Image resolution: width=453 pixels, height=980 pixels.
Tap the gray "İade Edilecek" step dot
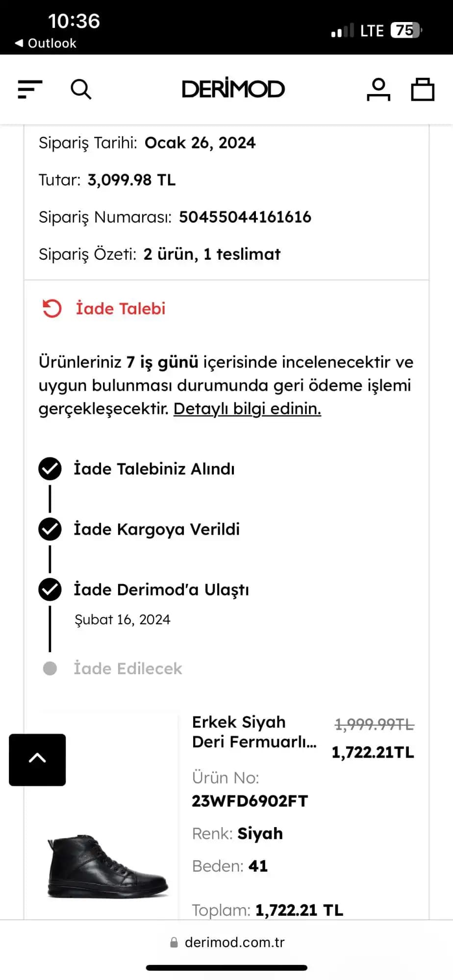click(50, 668)
